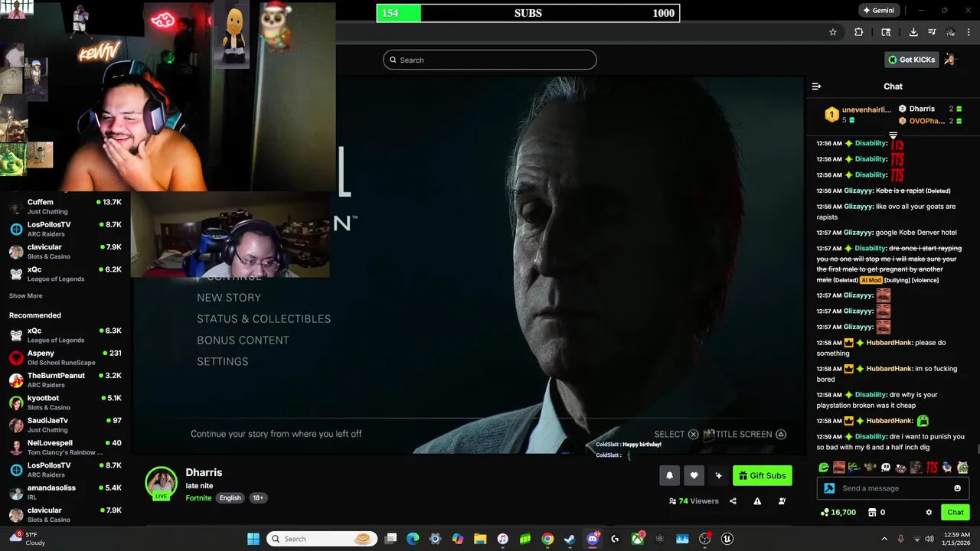Open the emoji picker in message box
This screenshot has width=980, height=551.
click(957, 488)
